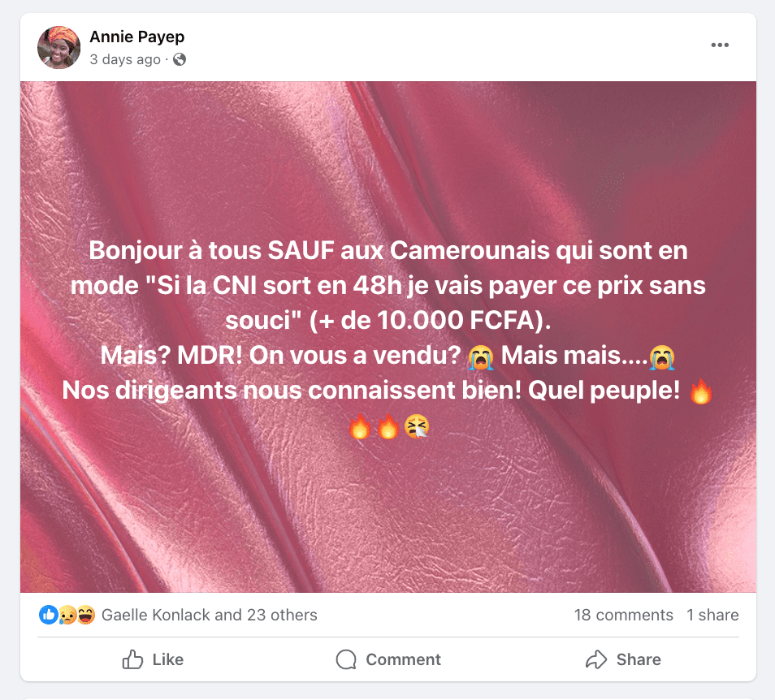Open the 18 comments list
775x700 pixels.
623,615
